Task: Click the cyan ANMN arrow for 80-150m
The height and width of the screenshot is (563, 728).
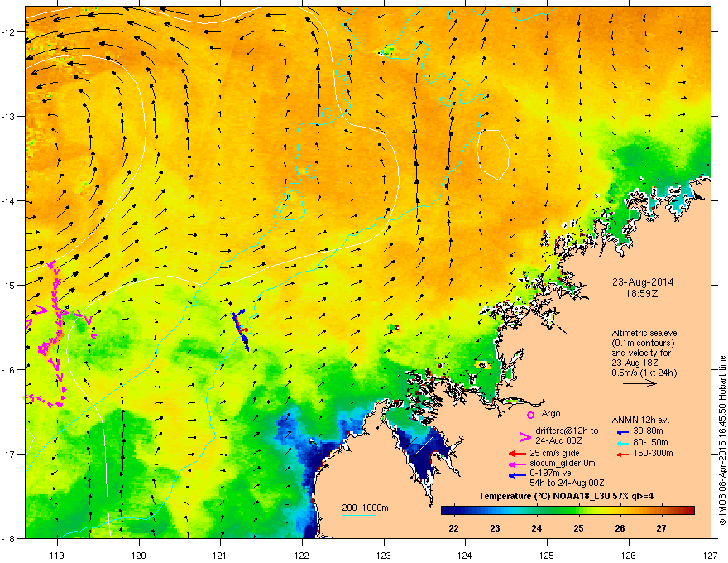Action: [x=622, y=443]
